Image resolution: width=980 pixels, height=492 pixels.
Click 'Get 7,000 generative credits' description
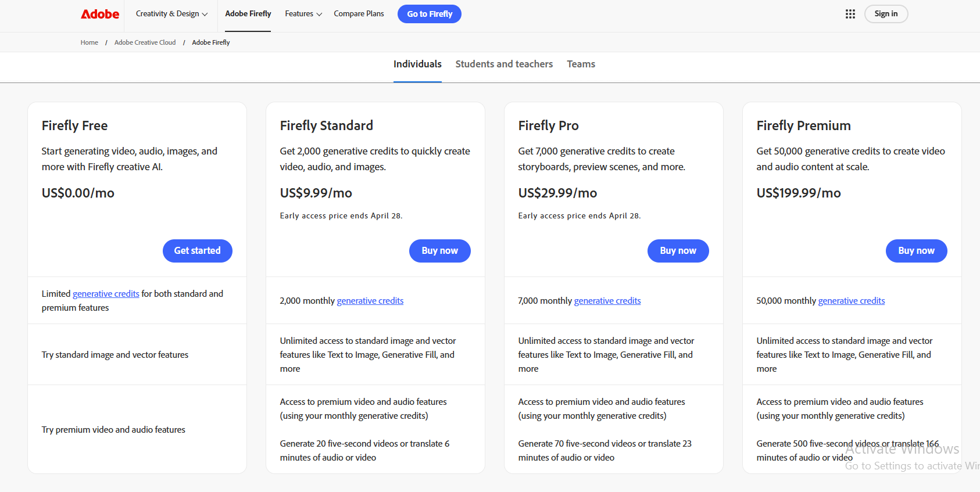(602, 159)
